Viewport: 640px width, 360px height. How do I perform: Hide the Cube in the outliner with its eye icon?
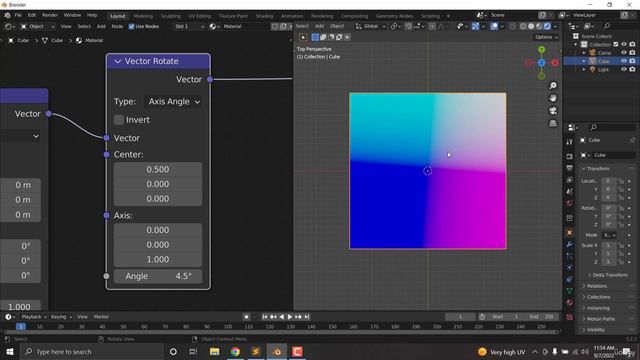tap(624, 61)
